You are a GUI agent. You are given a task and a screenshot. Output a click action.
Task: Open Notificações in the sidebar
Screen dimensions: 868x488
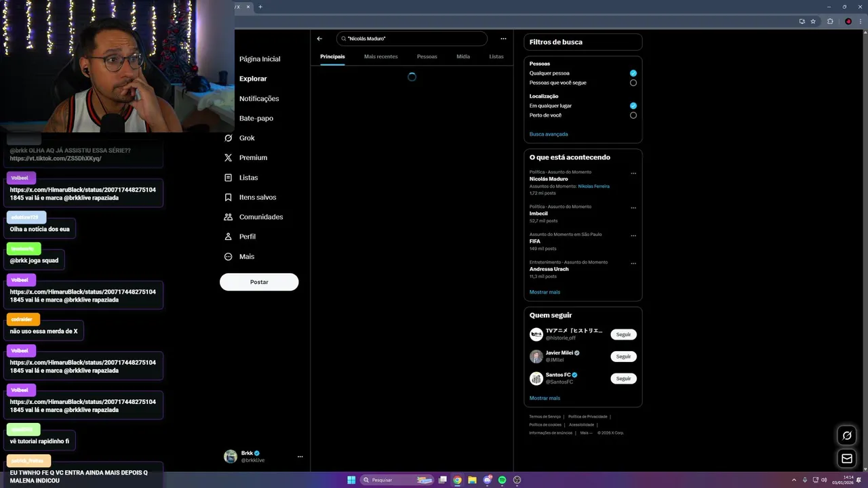coord(259,98)
